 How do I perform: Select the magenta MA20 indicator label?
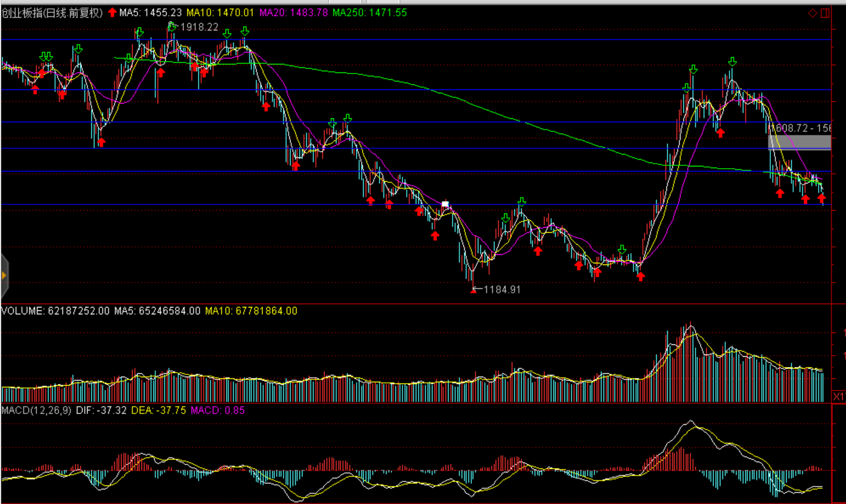(293, 12)
